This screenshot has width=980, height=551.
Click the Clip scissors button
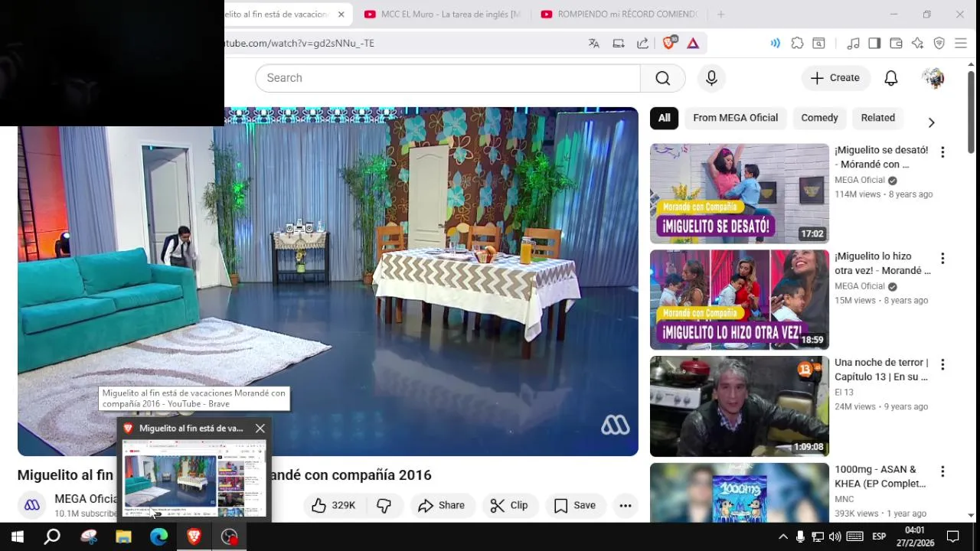(509, 505)
